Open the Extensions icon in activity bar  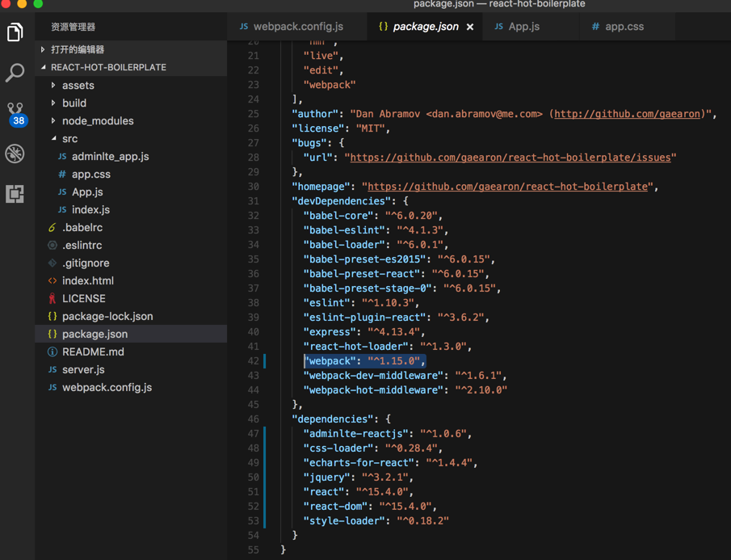pyautogui.click(x=15, y=194)
